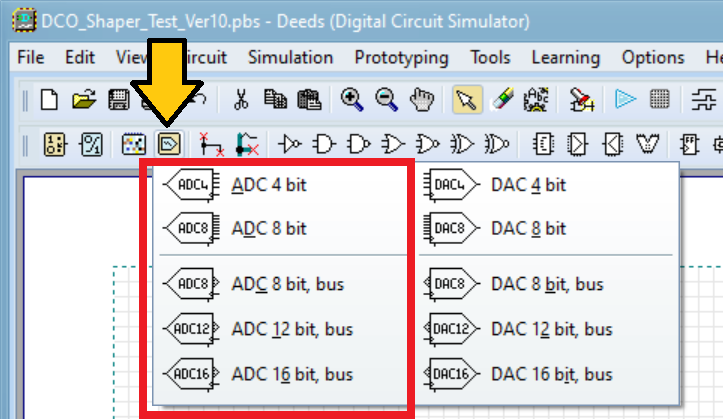Open the View menu

(132, 58)
